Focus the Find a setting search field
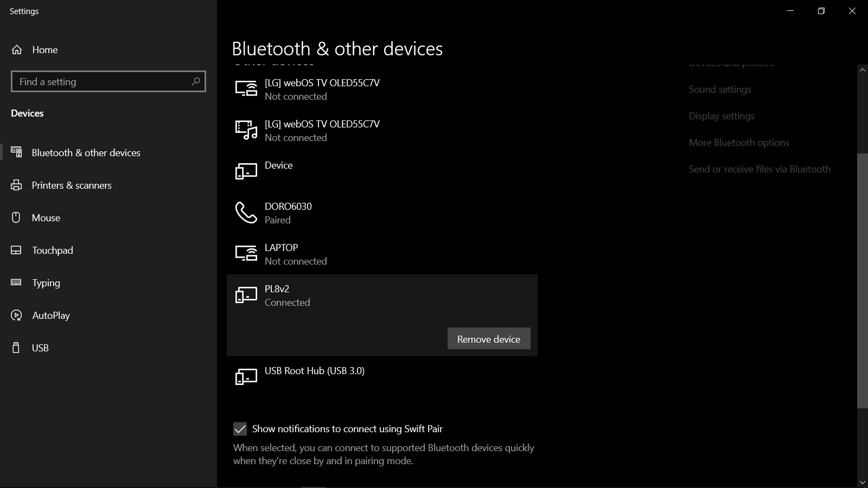The width and height of the screenshot is (868, 488). pos(100,82)
